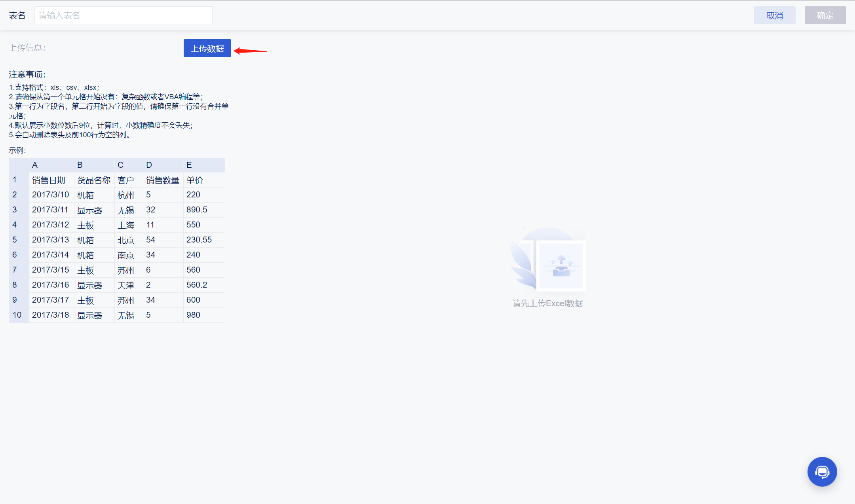
Task: Click the upload placeholder illustration icon
Action: [561, 265]
